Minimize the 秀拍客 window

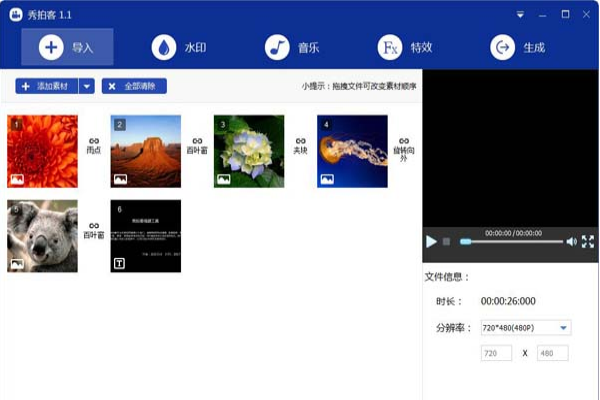click(543, 15)
